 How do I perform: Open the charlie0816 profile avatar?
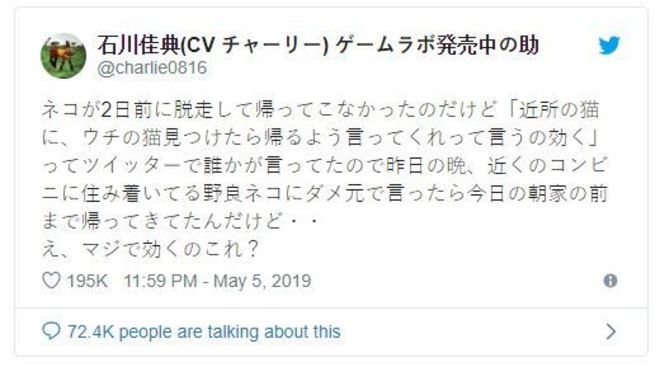(63, 56)
